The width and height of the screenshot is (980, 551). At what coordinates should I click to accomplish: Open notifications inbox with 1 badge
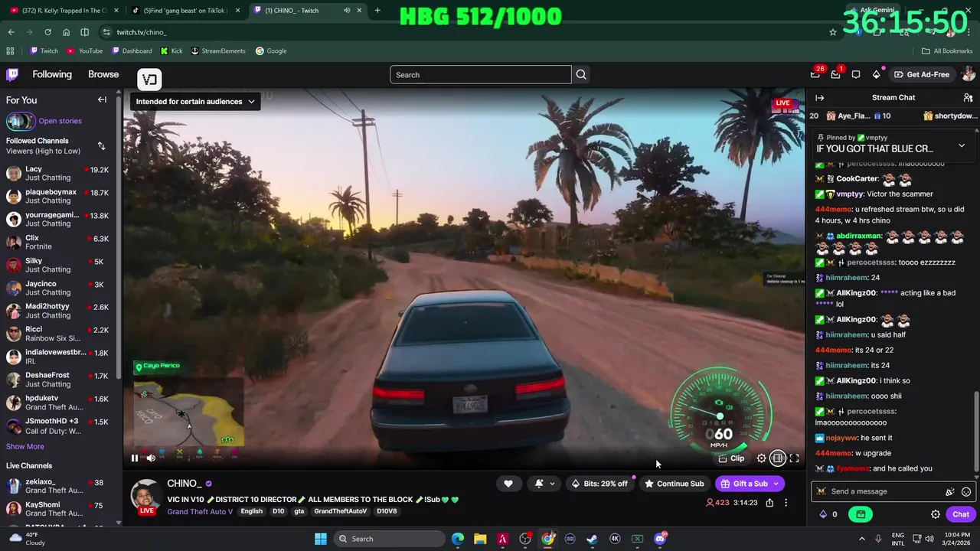tap(835, 74)
